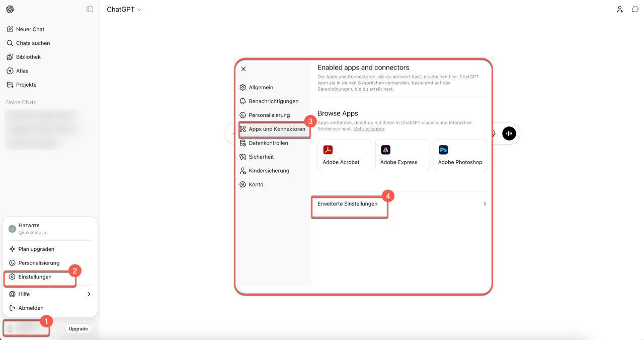644x340 pixels.
Task: Open the ChatGPT model selector dropdown
Action: [x=124, y=9]
